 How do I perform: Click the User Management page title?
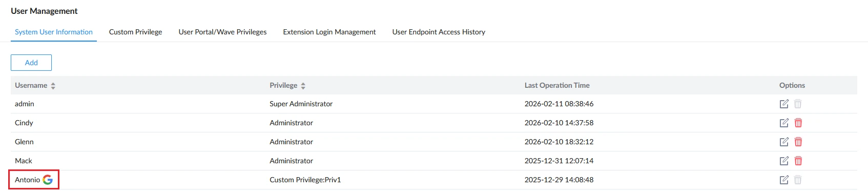tap(45, 11)
